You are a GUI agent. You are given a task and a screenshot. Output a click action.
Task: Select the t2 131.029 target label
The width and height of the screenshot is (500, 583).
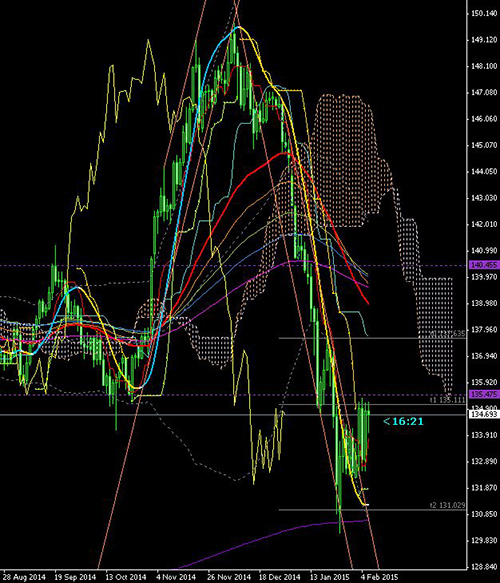tap(447, 505)
